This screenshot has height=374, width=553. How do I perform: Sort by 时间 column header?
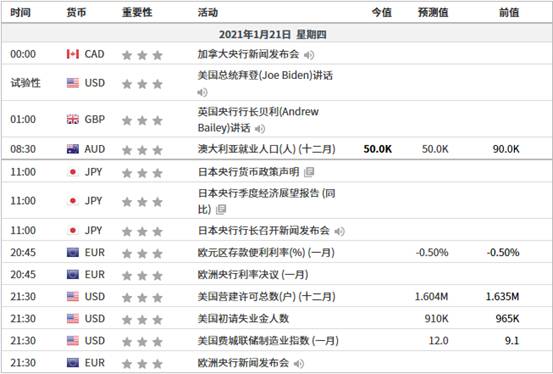(20, 13)
